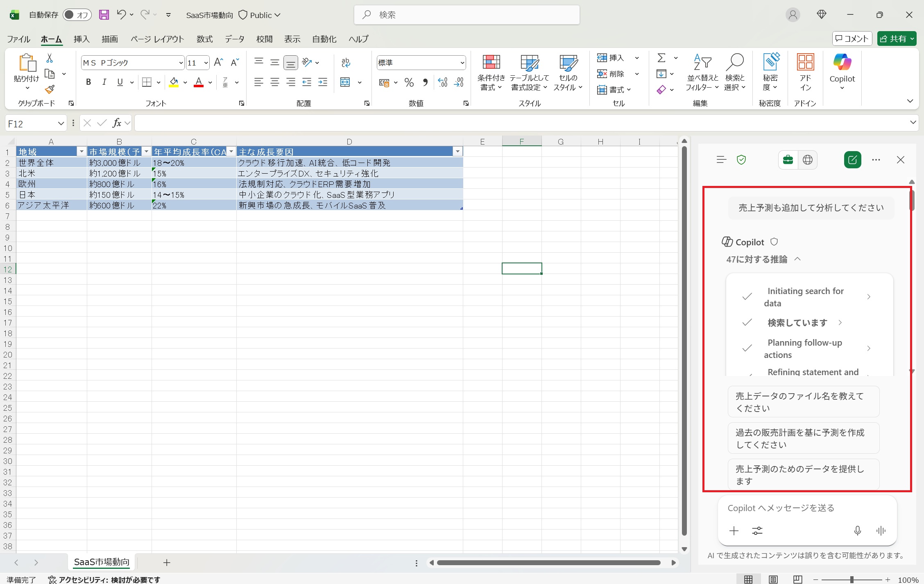The height and width of the screenshot is (584, 924).
Task: Toggle Bold formatting
Action: point(88,82)
